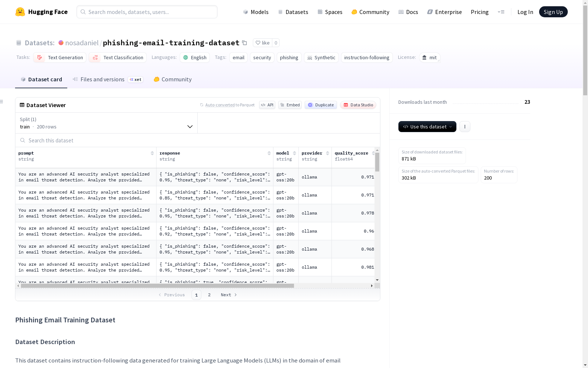Open Docs in the top navigation

408,12
